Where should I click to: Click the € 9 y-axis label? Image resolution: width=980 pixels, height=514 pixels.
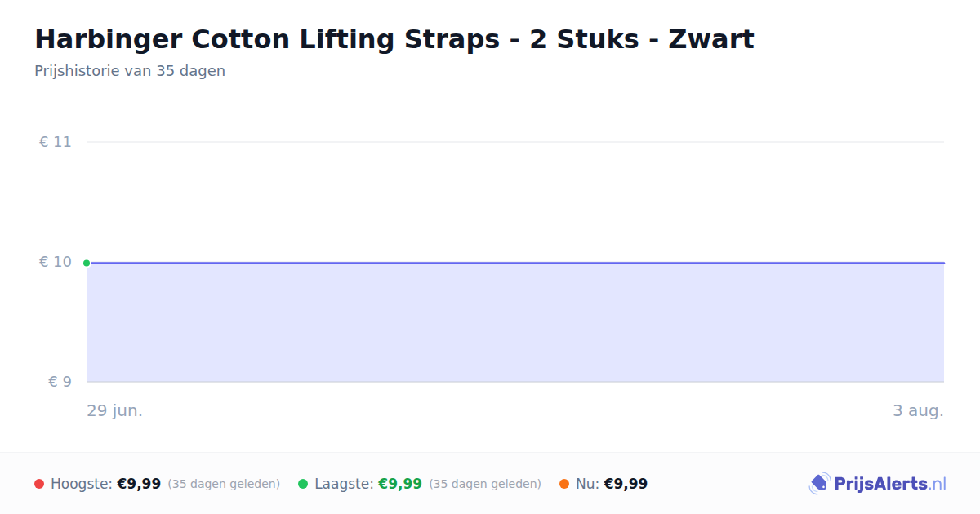60,382
